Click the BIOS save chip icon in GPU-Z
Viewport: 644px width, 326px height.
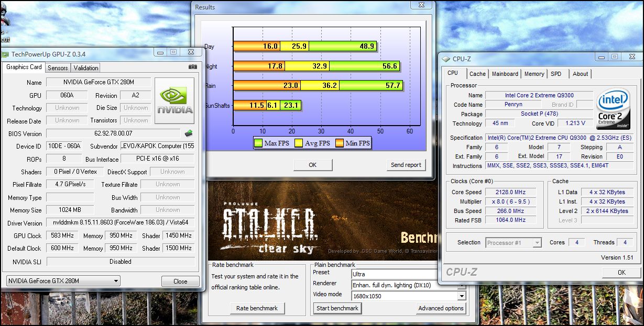coord(189,133)
